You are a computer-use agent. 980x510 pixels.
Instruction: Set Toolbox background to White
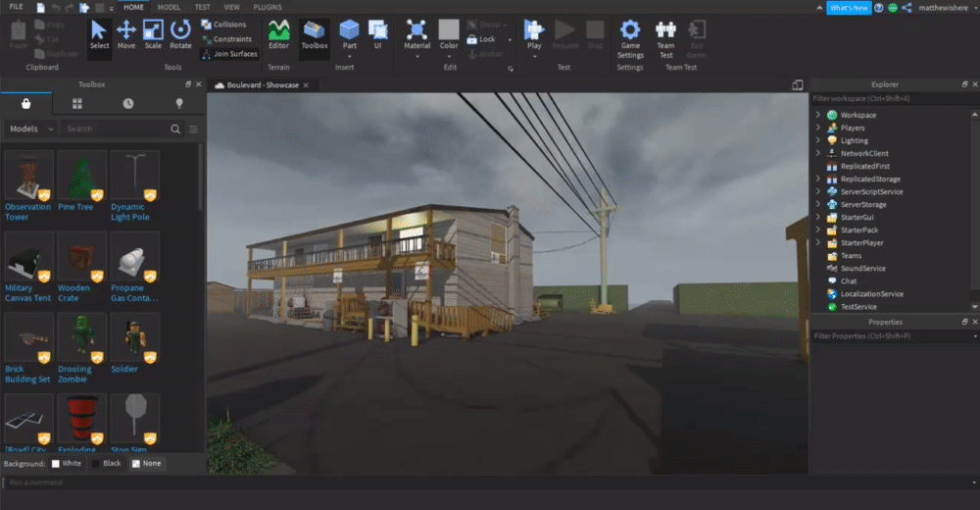67,464
